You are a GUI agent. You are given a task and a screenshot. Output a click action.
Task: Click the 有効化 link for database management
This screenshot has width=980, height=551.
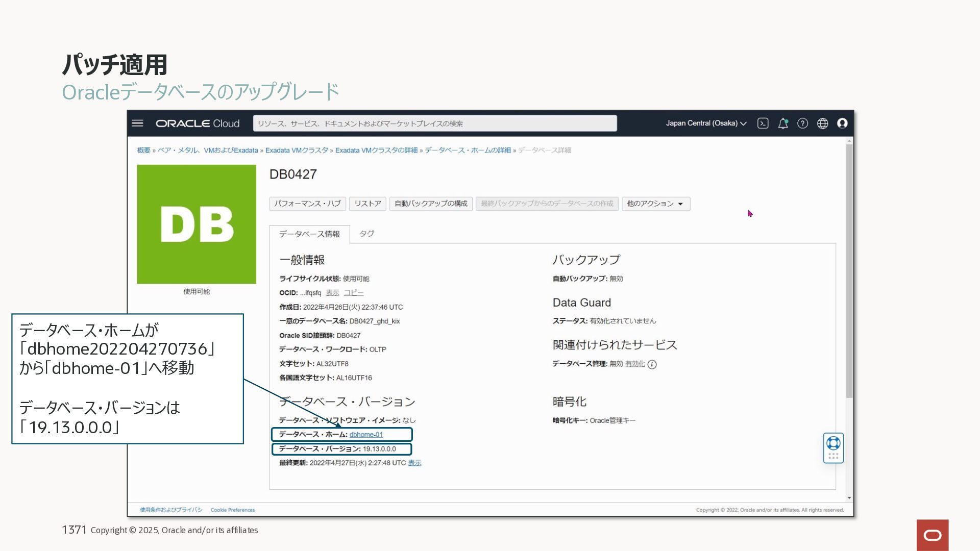pyautogui.click(x=635, y=364)
